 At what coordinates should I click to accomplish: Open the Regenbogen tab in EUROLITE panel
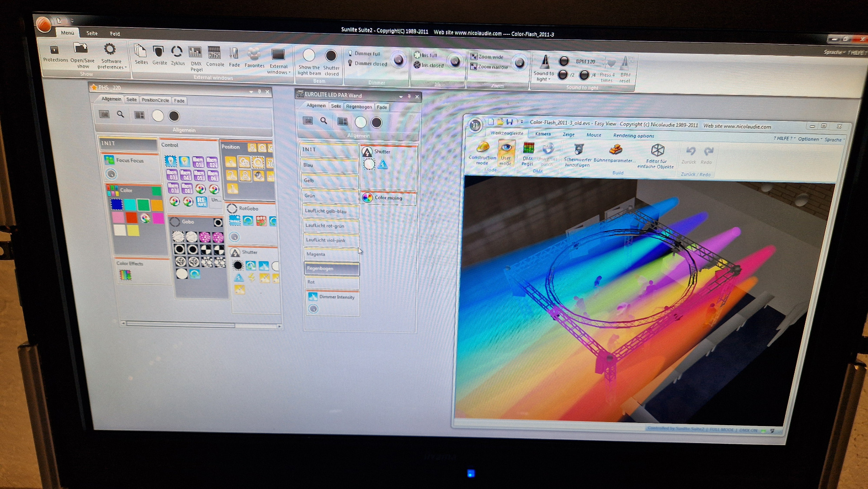[x=358, y=107]
